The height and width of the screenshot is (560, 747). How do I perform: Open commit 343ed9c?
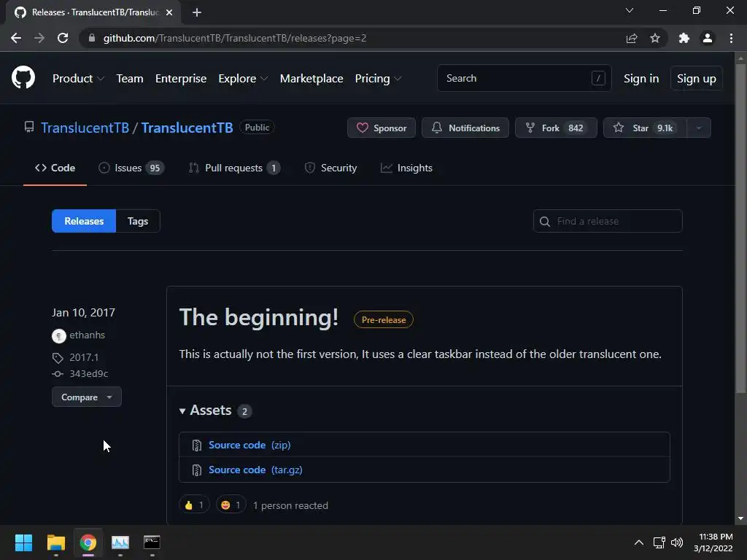[88, 374]
